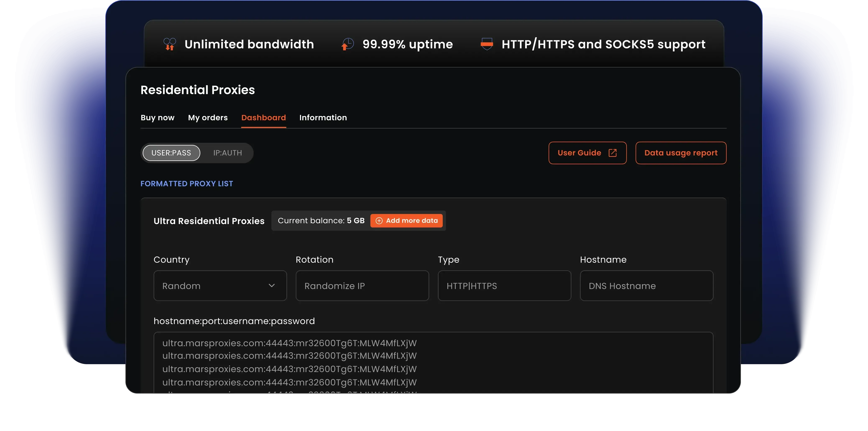Click the Rotation field label

(x=314, y=260)
